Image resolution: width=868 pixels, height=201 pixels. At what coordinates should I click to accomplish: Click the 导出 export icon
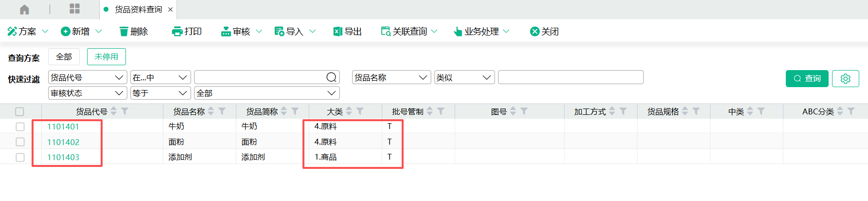(x=337, y=32)
